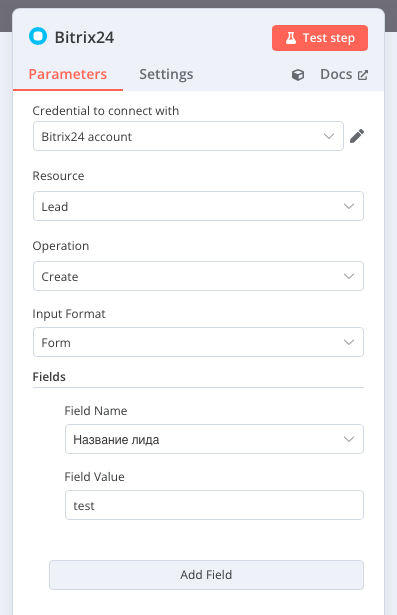Screen dimensions: 397x615
Task: Click the Fields section heading
Action: pyautogui.click(x=49, y=377)
